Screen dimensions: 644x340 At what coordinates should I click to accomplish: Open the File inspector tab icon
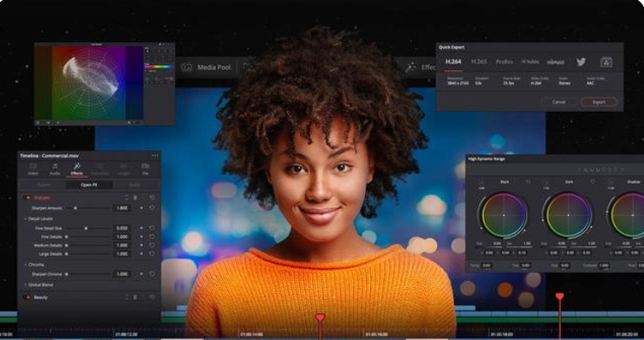[146, 166]
